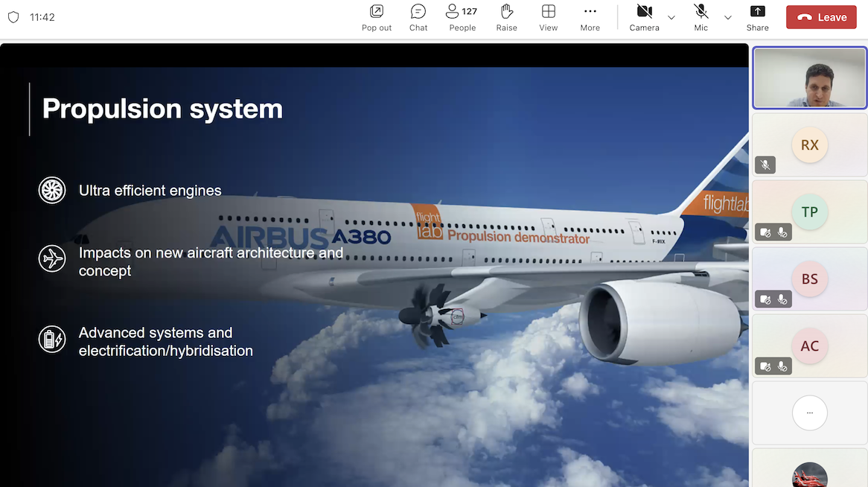The width and height of the screenshot is (868, 487).
Task: Click the muted mic indicator on RX's tile
Action: tap(765, 165)
